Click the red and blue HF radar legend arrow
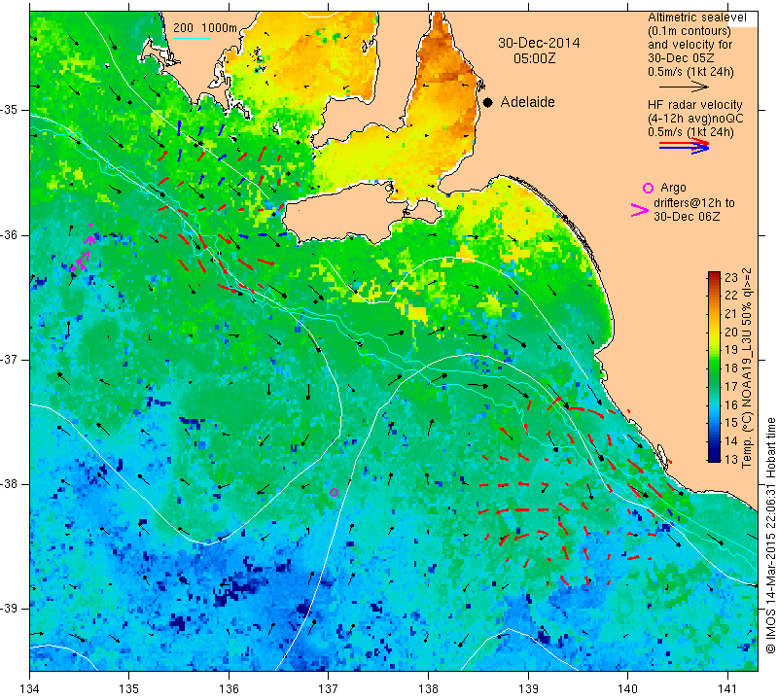This screenshot has height=700, width=778. (685, 146)
